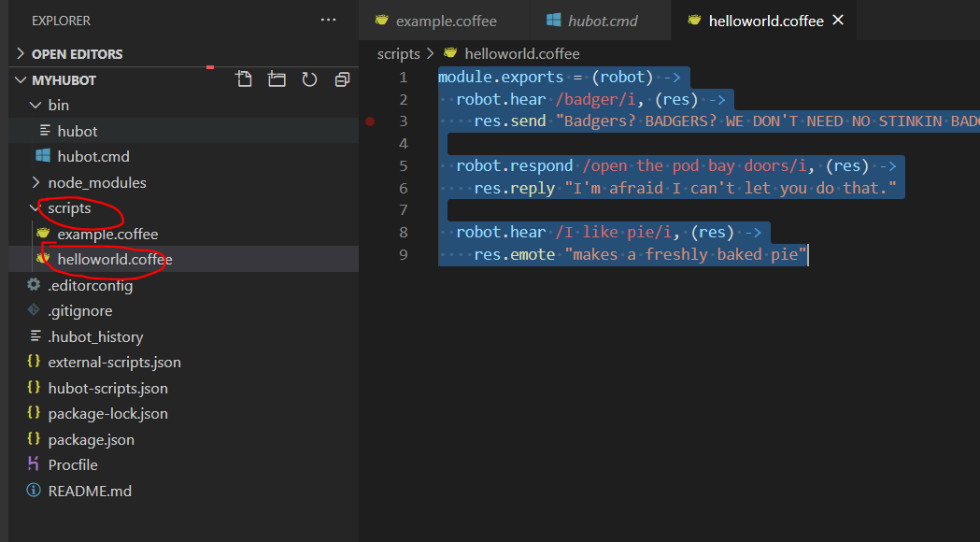
Task: Click the .editorconfig gear icon
Action: click(34, 285)
